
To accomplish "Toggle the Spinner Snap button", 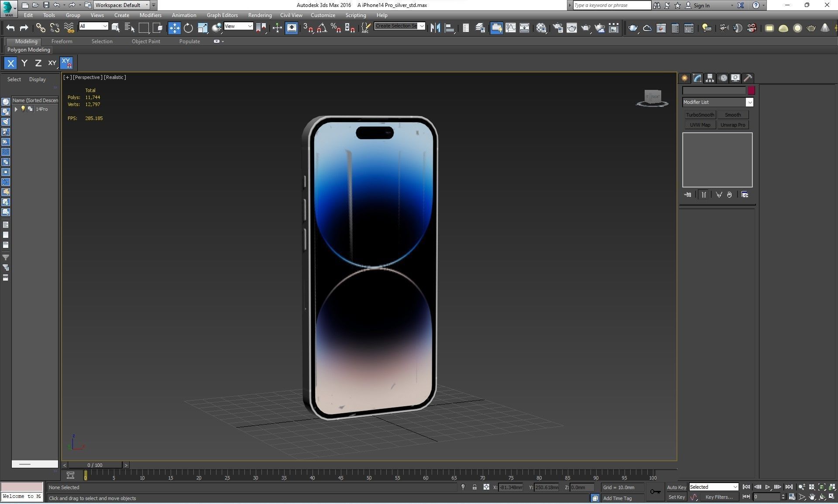I will click(350, 28).
